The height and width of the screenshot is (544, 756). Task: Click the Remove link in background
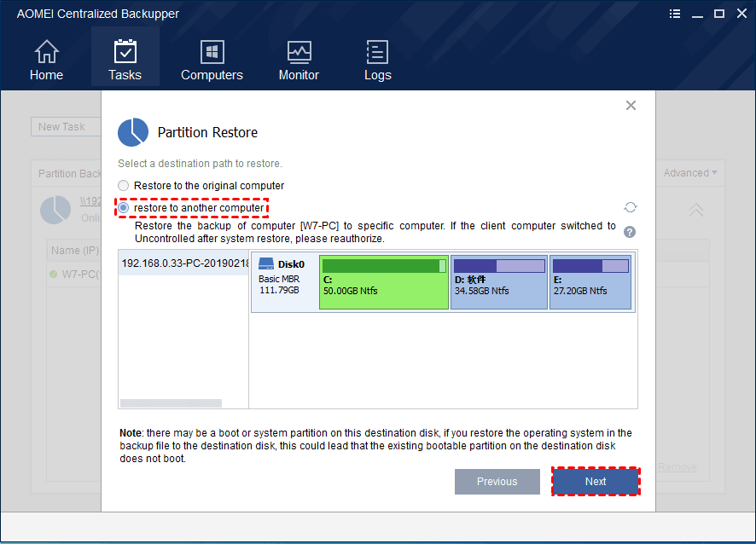(677, 467)
